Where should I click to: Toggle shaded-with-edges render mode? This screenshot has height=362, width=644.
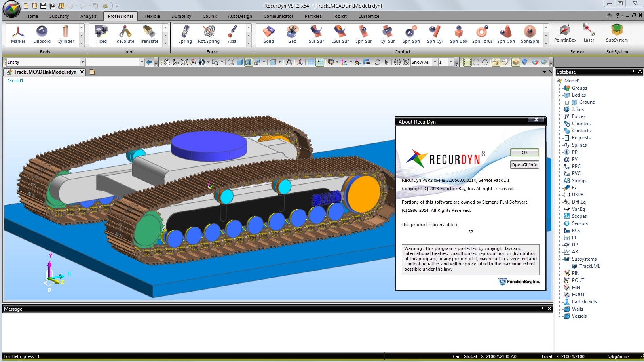click(x=248, y=62)
